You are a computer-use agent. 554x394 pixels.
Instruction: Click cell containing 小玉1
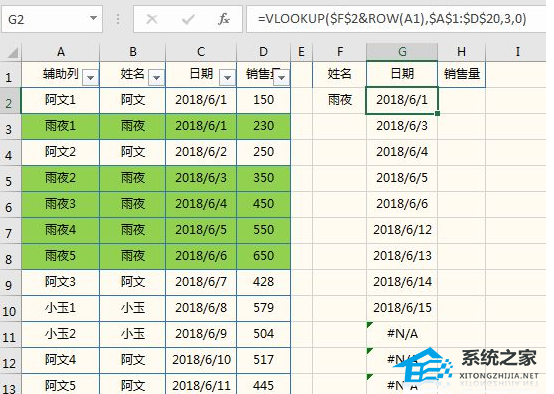pyautogui.click(x=60, y=308)
